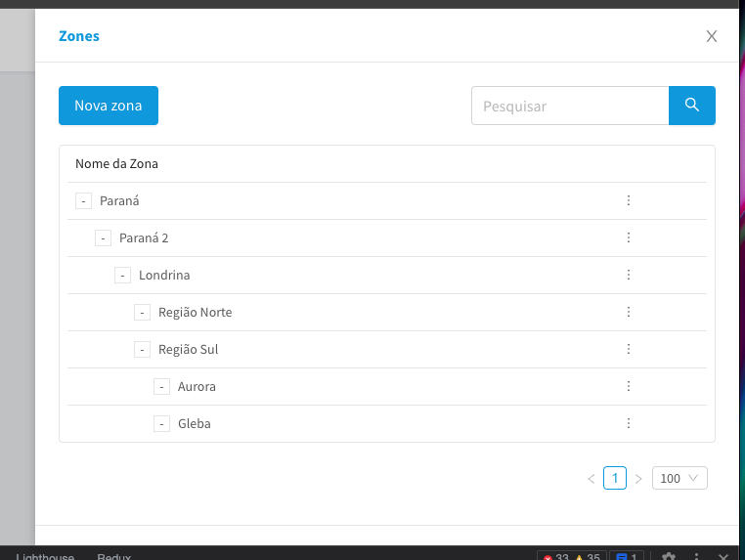
Task: Click the previous page arrow
Action: (x=592, y=479)
